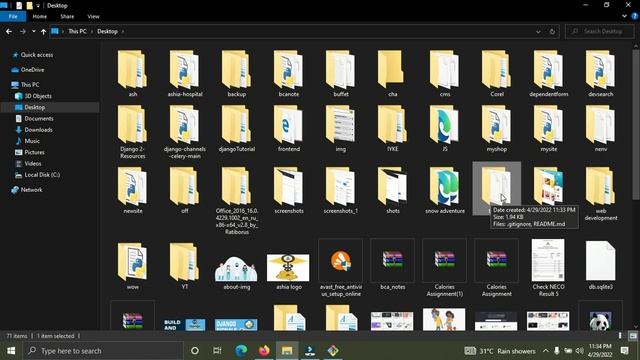Select the snow adventure folder
Viewport: 640px width, 360px height.
(x=444, y=190)
